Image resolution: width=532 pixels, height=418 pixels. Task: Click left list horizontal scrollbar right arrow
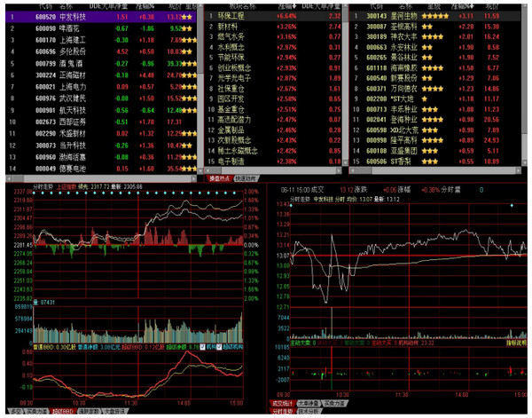193,178
